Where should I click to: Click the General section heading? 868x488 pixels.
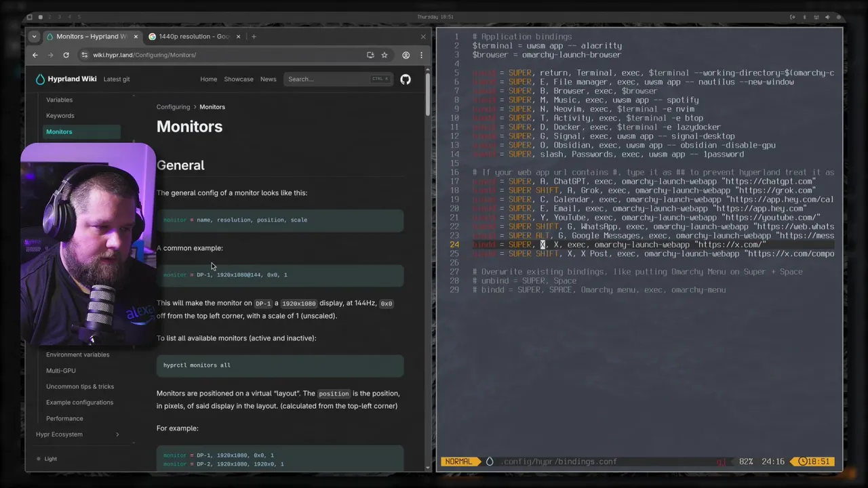pos(180,165)
